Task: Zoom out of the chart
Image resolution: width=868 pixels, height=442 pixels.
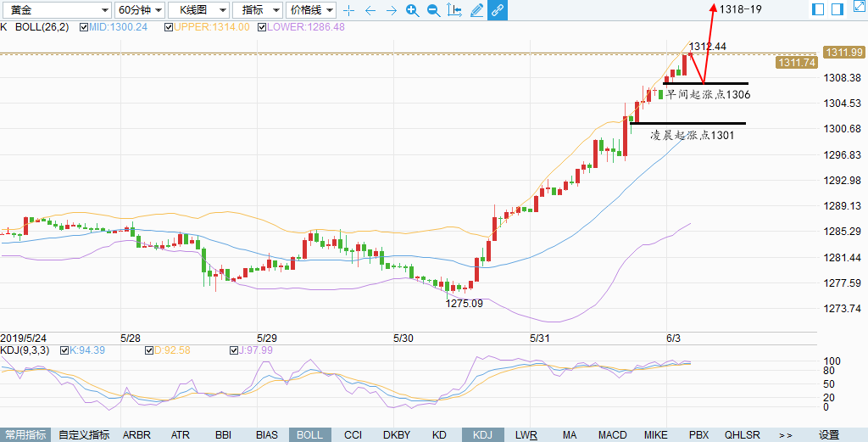Action: tap(433, 10)
